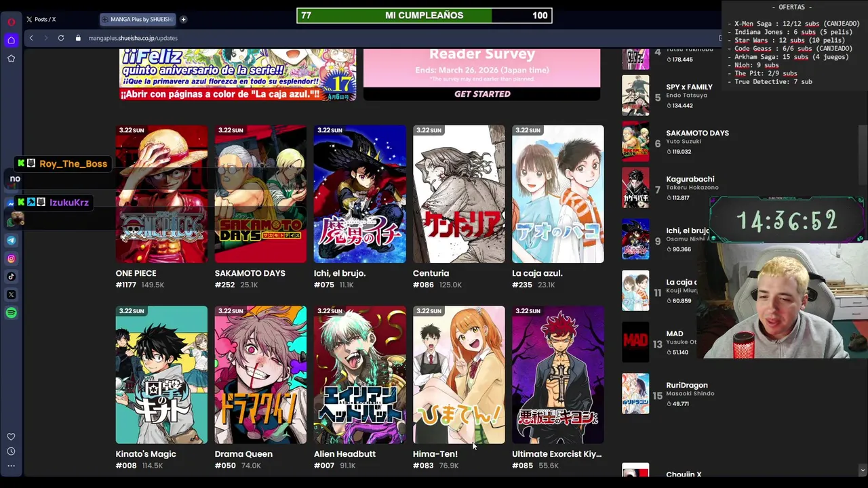
Task: Open the ONE PIECE cover thumbnail
Action: click(161, 194)
